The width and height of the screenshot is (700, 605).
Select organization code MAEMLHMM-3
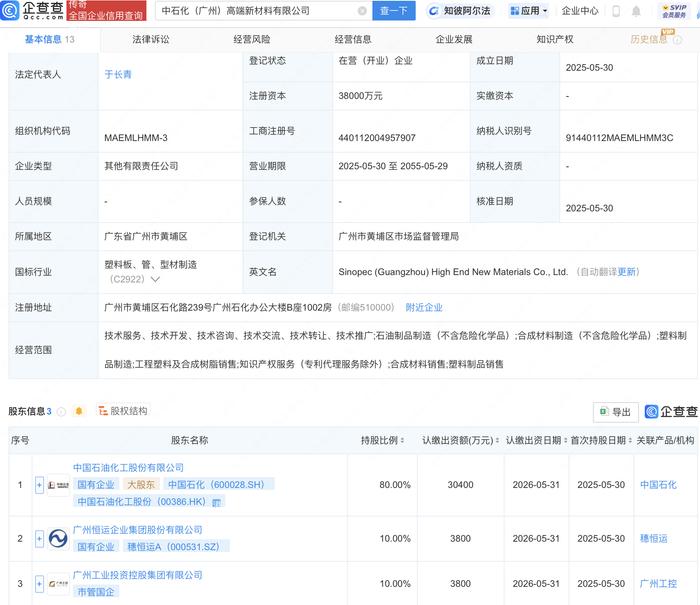pyautogui.click(x=136, y=138)
